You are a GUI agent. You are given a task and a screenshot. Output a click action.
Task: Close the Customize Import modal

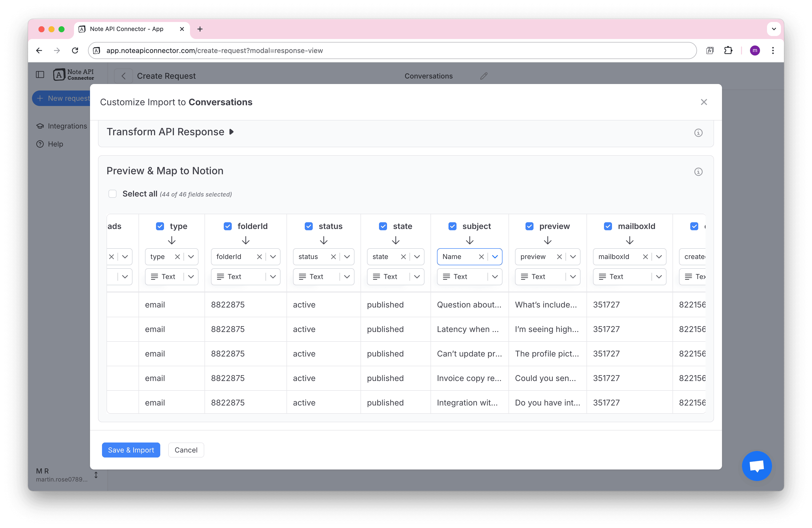(x=703, y=102)
